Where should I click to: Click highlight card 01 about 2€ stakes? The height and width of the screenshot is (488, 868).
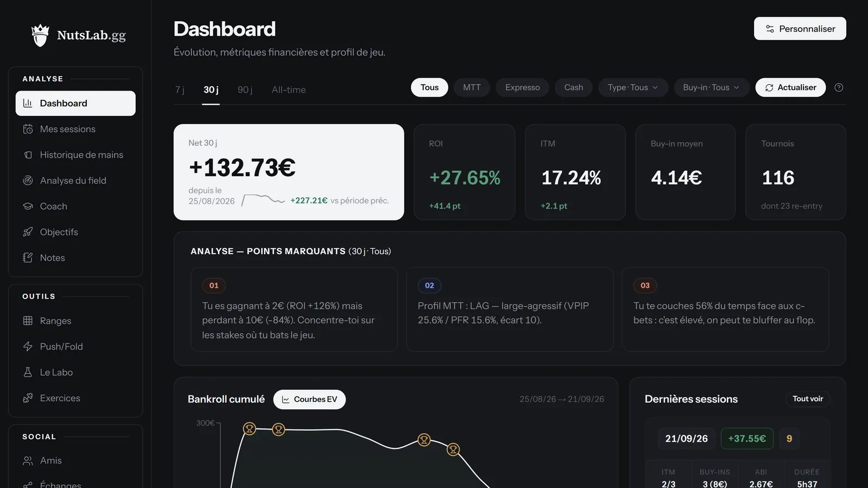[294, 309]
